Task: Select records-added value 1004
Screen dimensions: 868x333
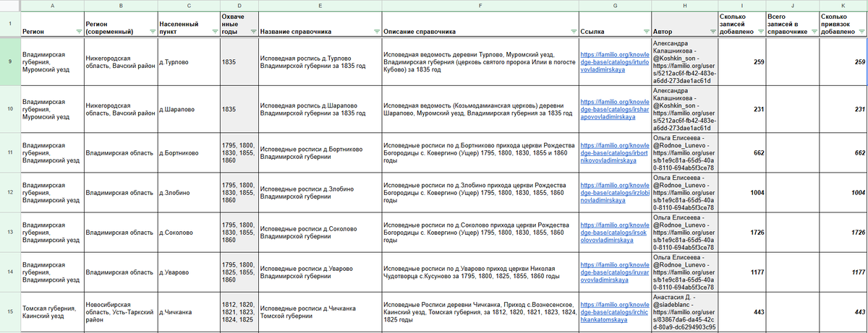Action: pos(741,192)
